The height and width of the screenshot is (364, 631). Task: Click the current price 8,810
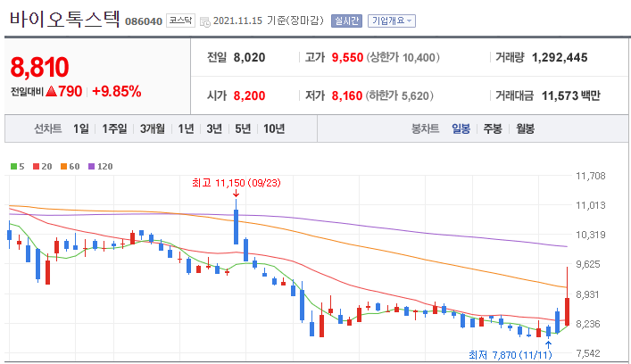click(x=39, y=67)
